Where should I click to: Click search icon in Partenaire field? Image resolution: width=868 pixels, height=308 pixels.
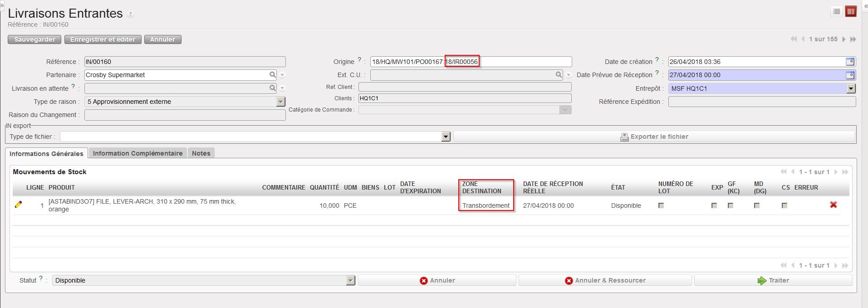pos(272,75)
